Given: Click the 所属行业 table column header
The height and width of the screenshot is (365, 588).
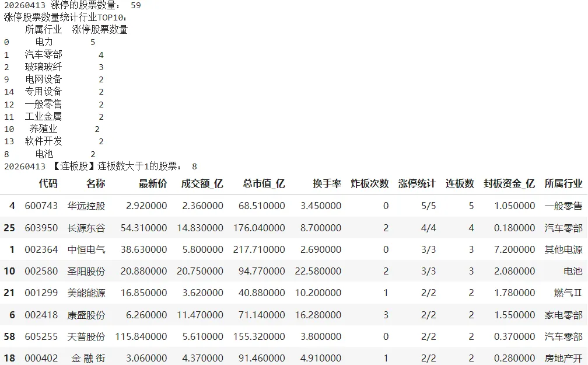Looking at the screenshot, I should tap(563, 183).
